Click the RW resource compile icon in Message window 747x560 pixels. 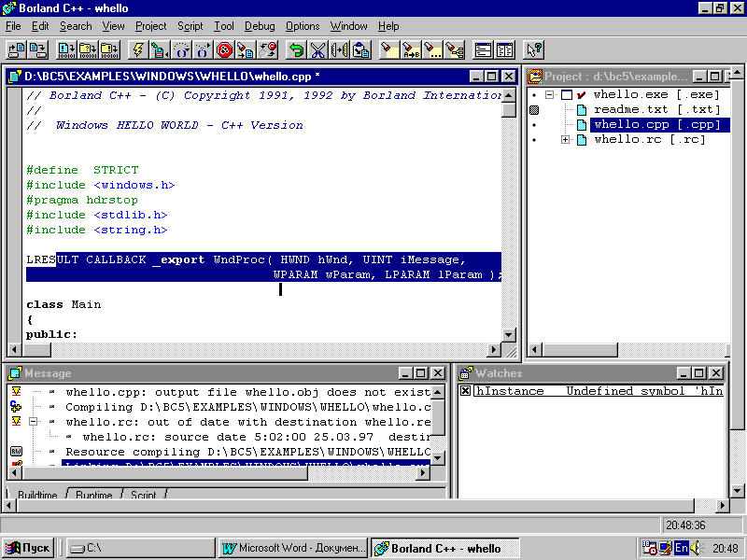16,451
